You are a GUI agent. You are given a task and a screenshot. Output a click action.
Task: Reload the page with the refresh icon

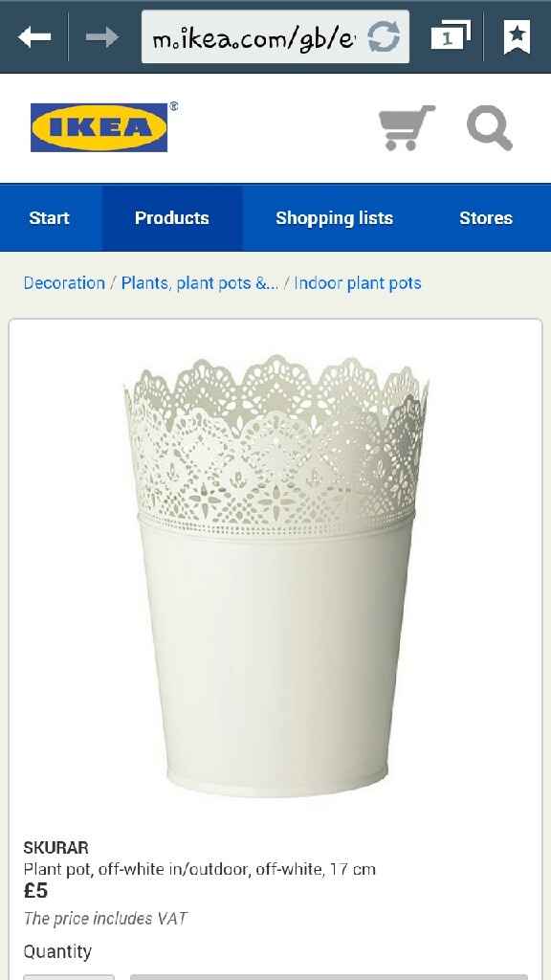(x=383, y=37)
